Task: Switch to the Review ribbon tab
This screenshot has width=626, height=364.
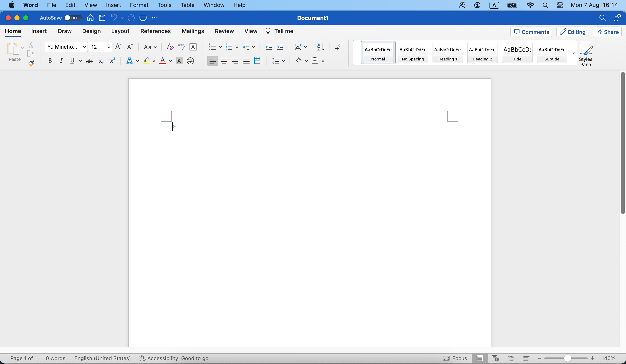Action: 224,31
